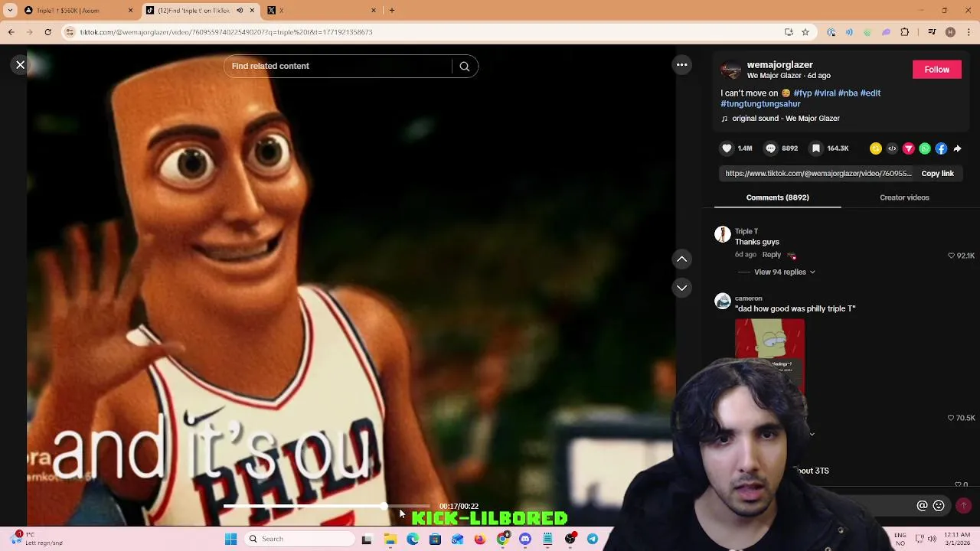This screenshot has width=980, height=551.
Task: Reload the page
Action: tap(47, 32)
